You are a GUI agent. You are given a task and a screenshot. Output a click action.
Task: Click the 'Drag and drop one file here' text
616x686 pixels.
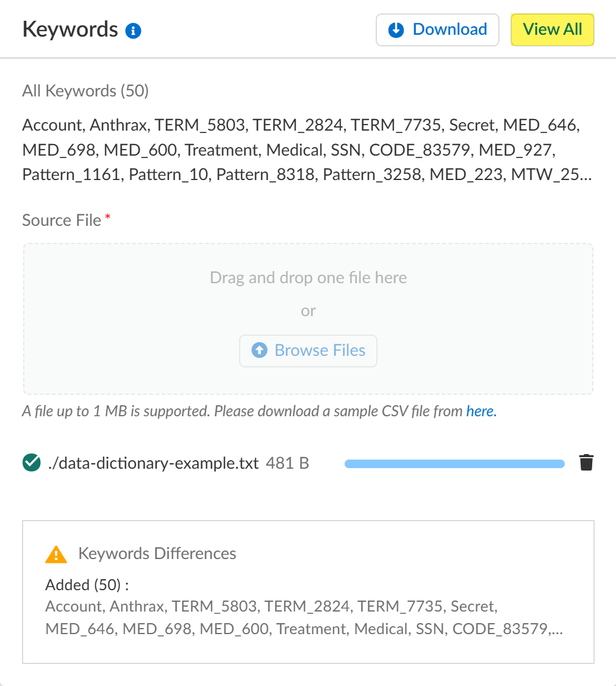pyautogui.click(x=308, y=278)
